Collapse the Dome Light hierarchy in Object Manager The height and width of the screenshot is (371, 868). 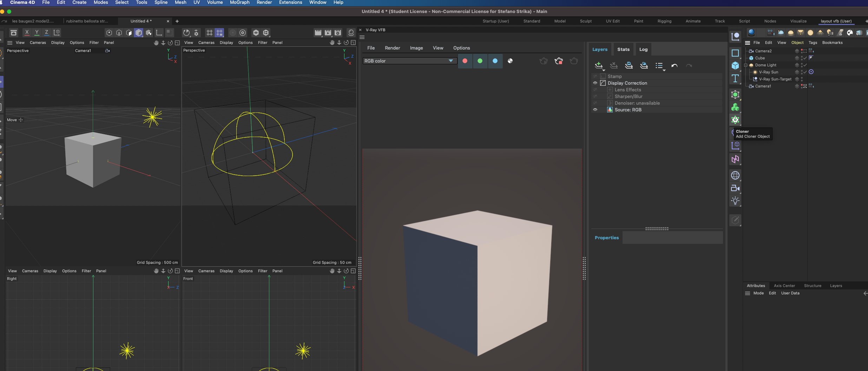click(x=745, y=65)
